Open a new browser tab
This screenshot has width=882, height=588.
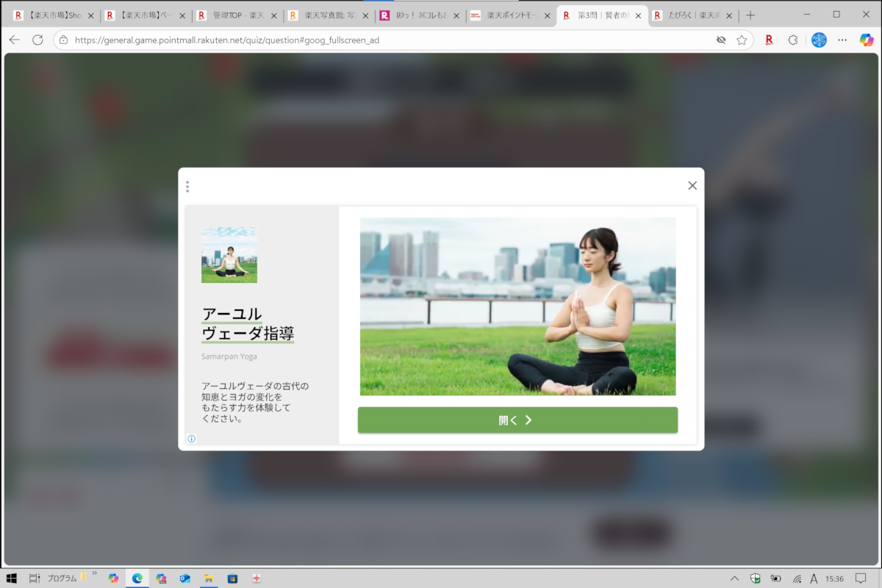tap(750, 15)
